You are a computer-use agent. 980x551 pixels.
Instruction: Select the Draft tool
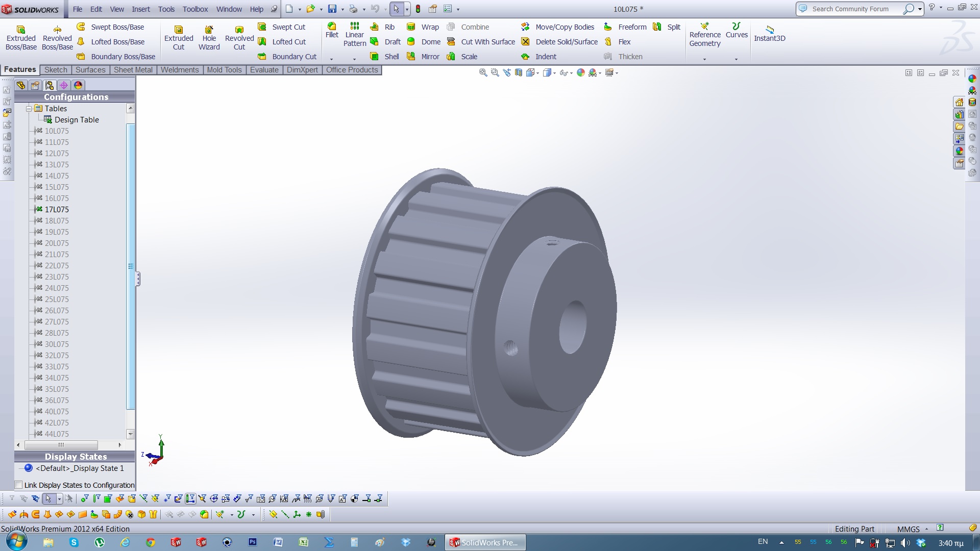coord(385,42)
